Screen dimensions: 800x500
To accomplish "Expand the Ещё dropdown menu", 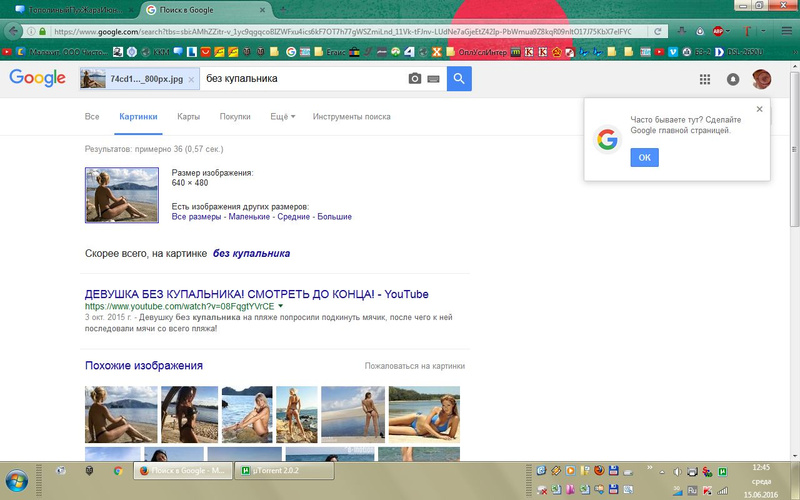I will click(283, 117).
